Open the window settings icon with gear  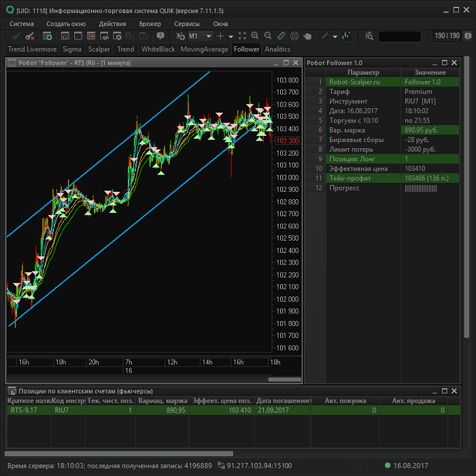117,36
